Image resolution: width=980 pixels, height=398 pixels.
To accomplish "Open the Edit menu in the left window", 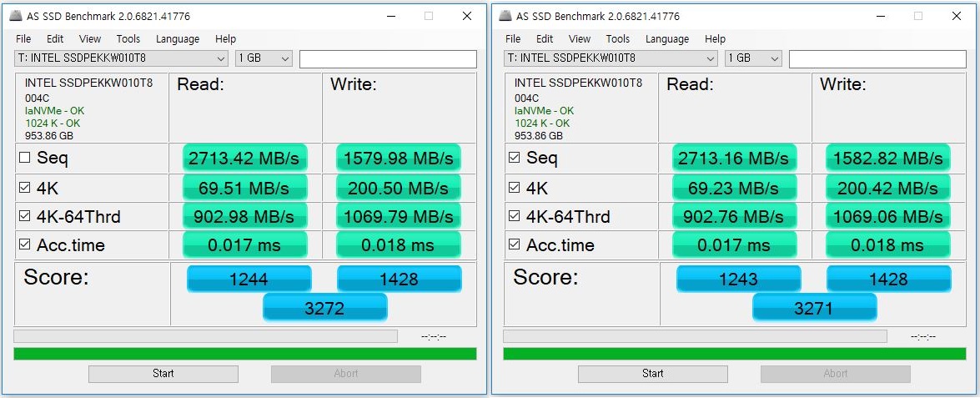I will pos(55,38).
